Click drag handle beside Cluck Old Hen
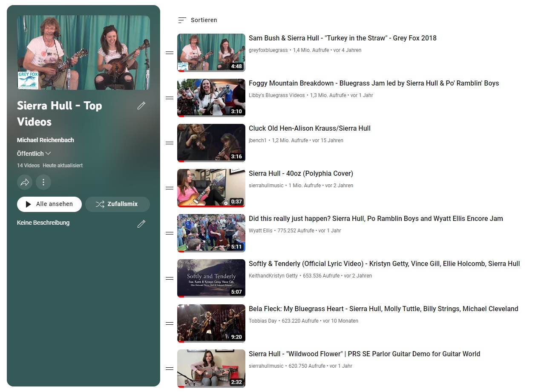Image resolution: width=538 pixels, height=392 pixels. click(170, 143)
